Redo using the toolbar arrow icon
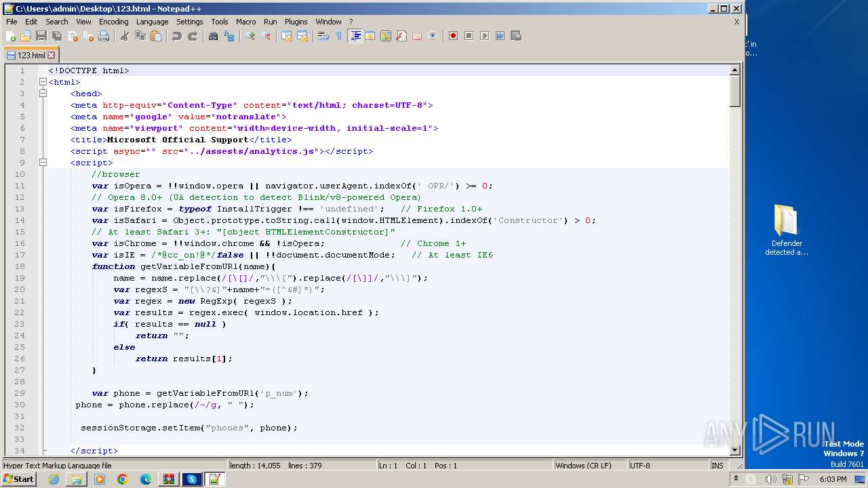Image resolution: width=868 pixels, height=488 pixels. click(193, 36)
